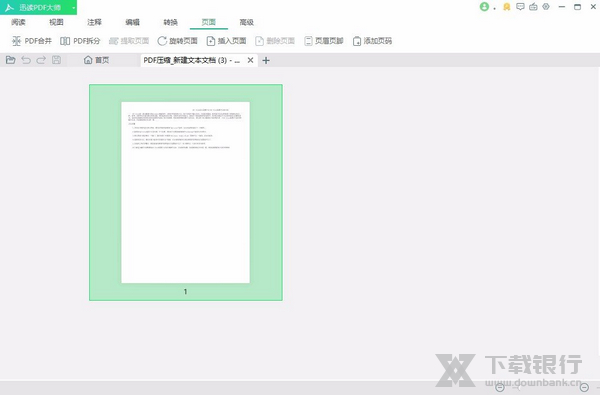This screenshot has width=600, height=395.
Task: Go to the 首页 home tab
Action: click(97, 60)
